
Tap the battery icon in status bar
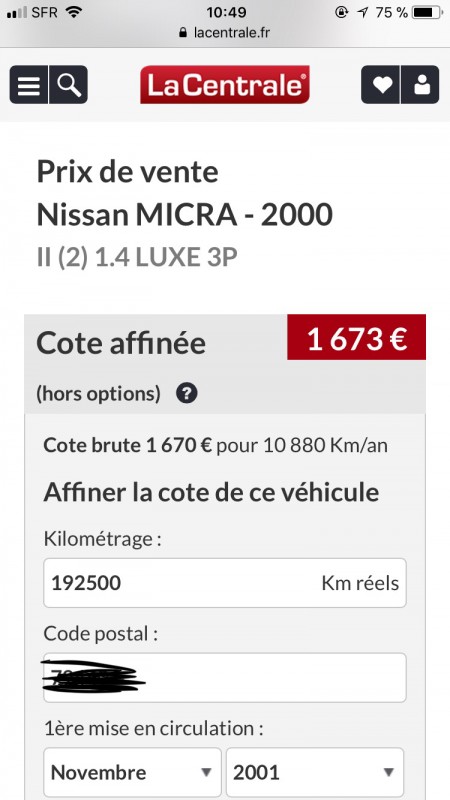coord(429,13)
